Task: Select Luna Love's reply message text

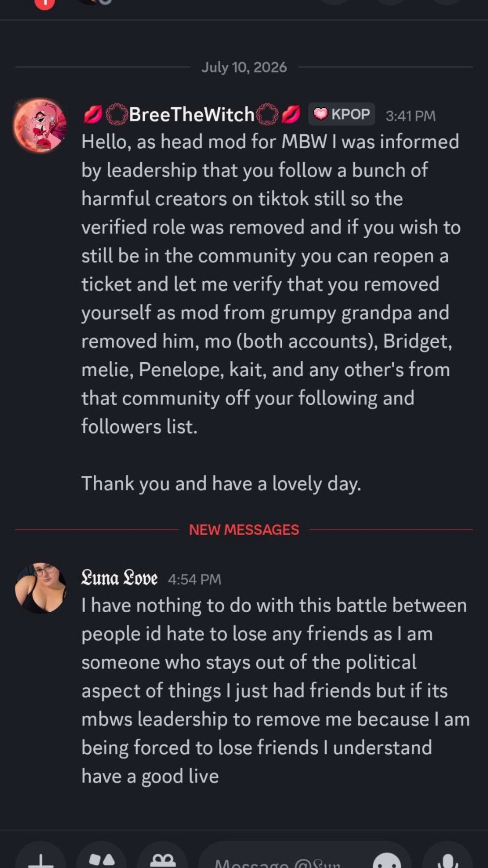Action: click(275, 690)
